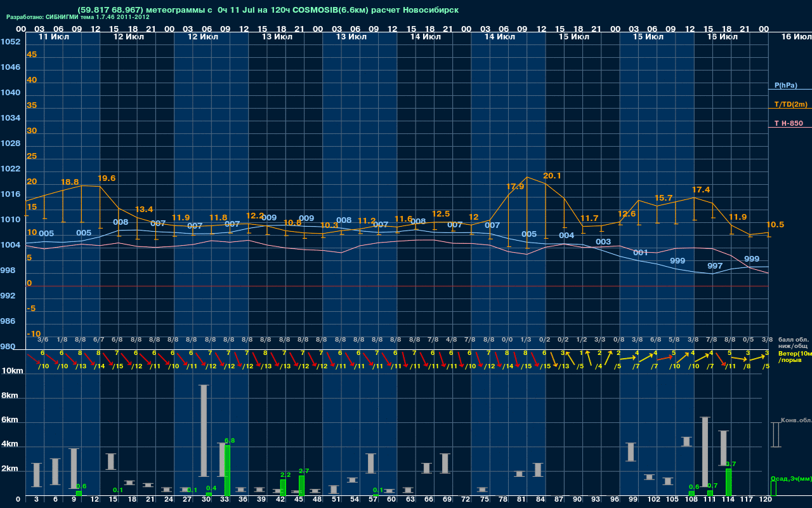The height and width of the screenshot is (508, 812).
Task: Click temperature value 15.7
Action: (664, 198)
